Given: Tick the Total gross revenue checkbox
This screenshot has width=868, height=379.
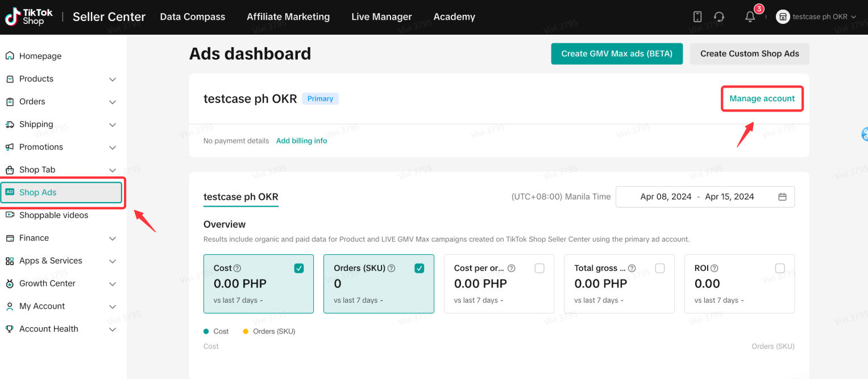Looking at the screenshot, I should click(x=660, y=268).
